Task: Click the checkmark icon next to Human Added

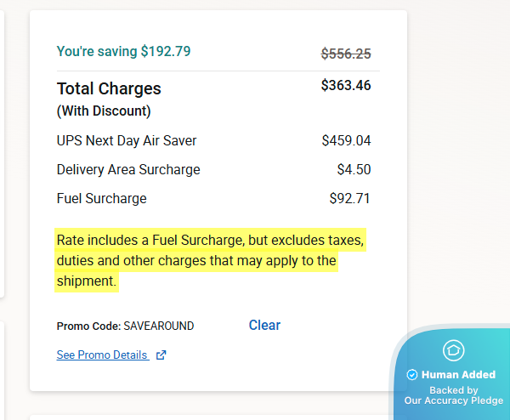Action: [x=412, y=375]
